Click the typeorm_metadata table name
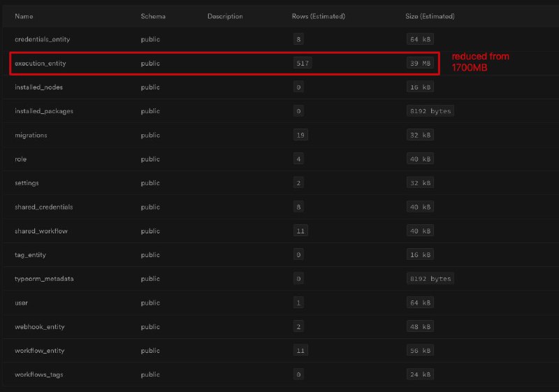559x392 pixels. click(44, 279)
